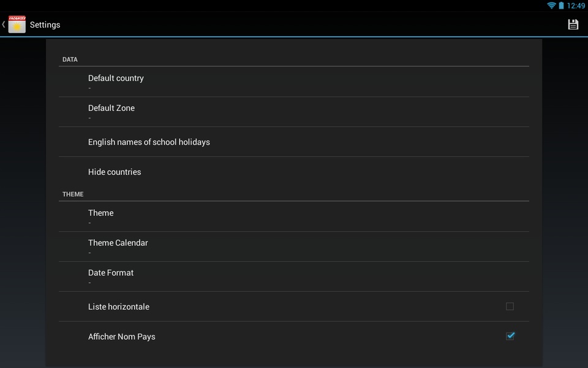Tap the Settings title text
This screenshot has width=588, height=368.
click(45, 25)
